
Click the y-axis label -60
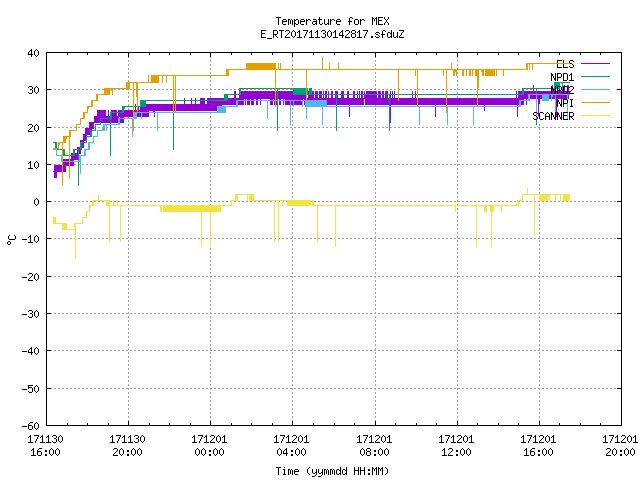pyautogui.click(x=31, y=425)
